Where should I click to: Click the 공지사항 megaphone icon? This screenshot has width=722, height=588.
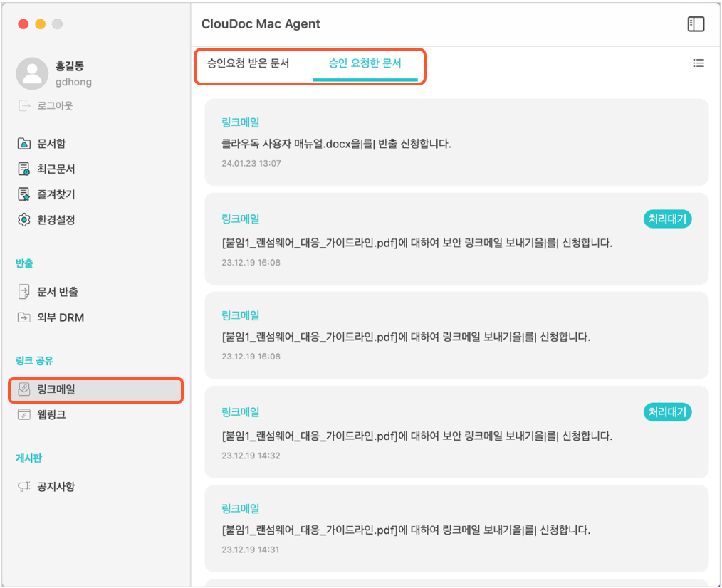click(x=24, y=486)
